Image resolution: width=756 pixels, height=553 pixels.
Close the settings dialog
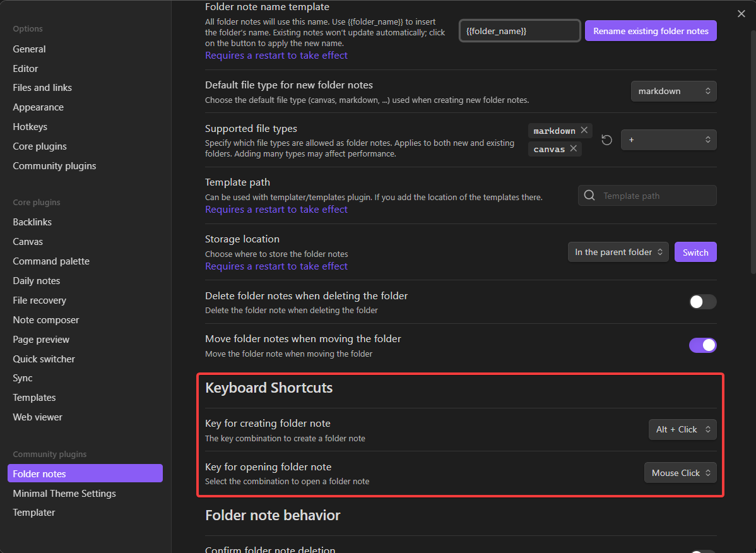click(x=741, y=13)
